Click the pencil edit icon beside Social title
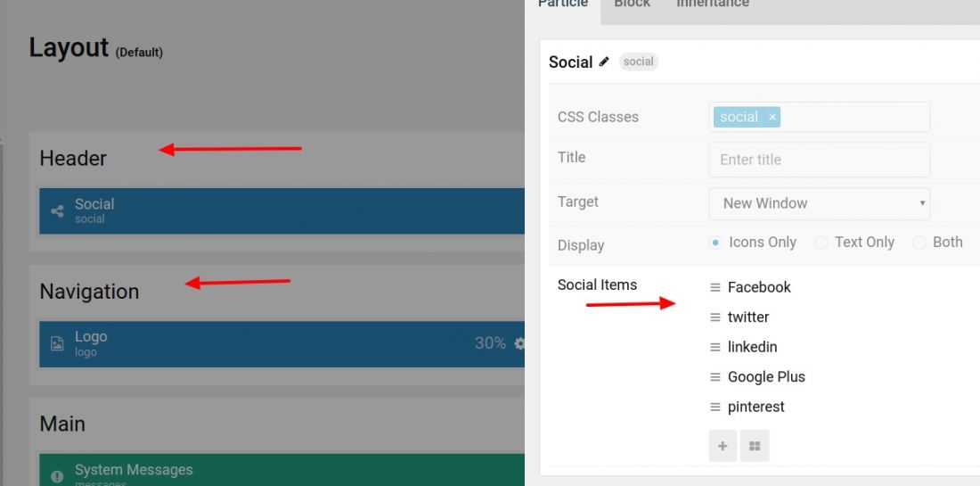This screenshot has height=486, width=980. coord(604,62)
